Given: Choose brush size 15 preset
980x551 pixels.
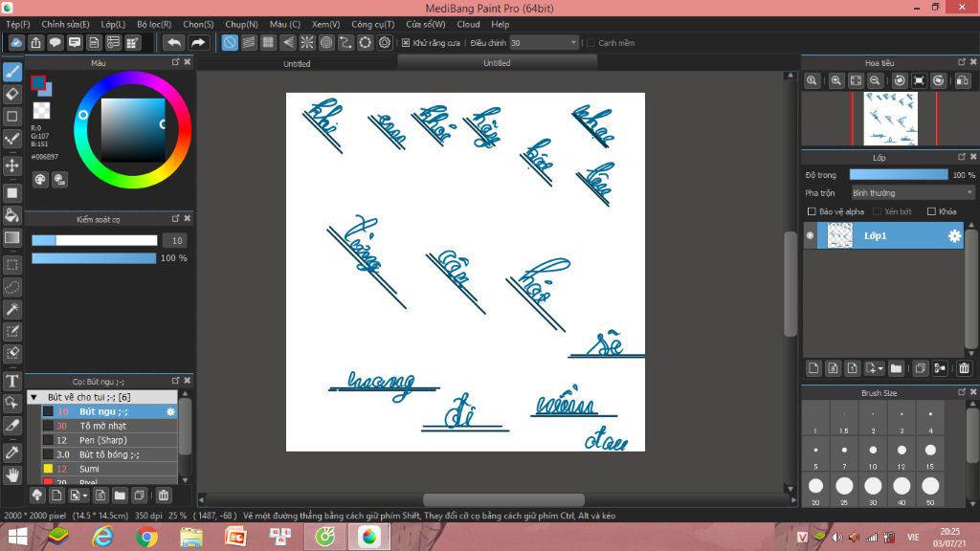Looking at the screenshot, I should tap(930, 454).
